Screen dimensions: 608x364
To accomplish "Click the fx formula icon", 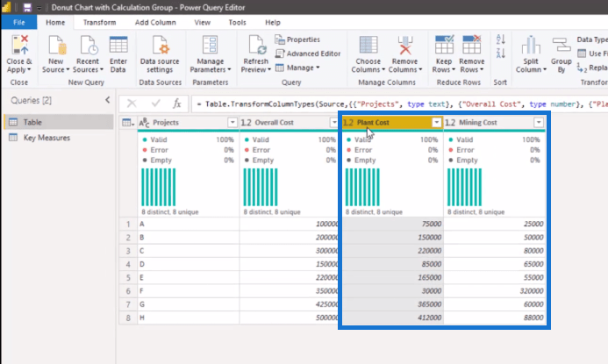I will [177, 103].
